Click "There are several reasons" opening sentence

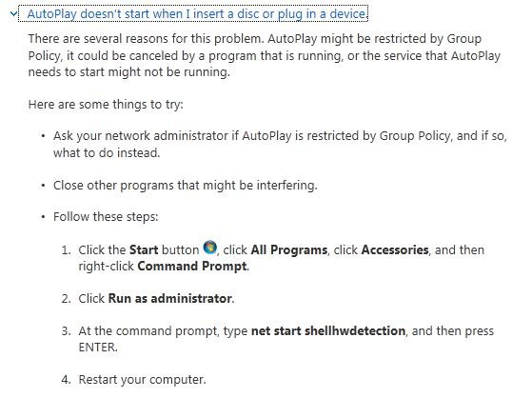tap(146, 39)
